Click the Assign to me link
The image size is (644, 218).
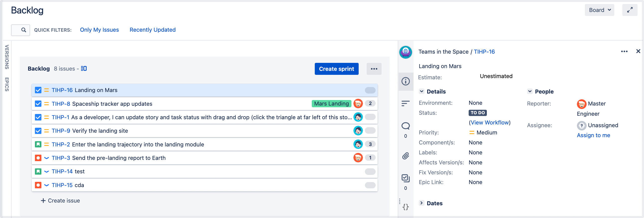(x=593, y=135)
